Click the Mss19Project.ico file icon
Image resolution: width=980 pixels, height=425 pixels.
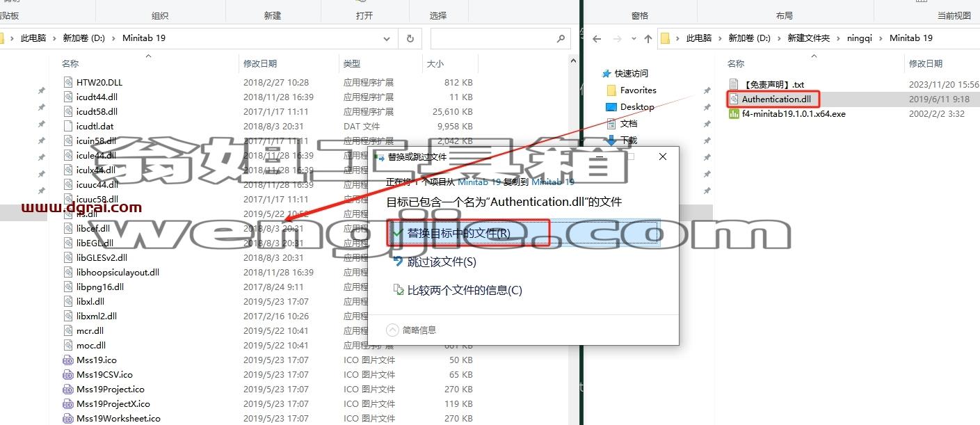click(x=67, y=389)
